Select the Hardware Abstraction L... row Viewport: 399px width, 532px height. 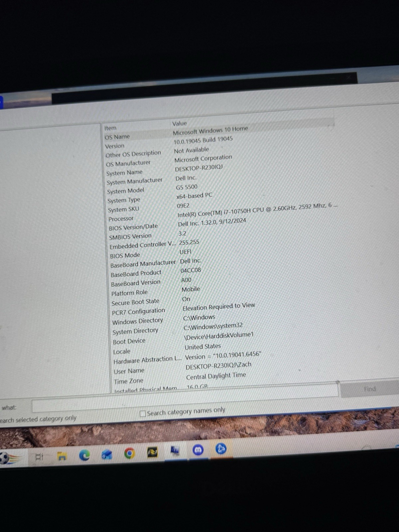(148, 360)
